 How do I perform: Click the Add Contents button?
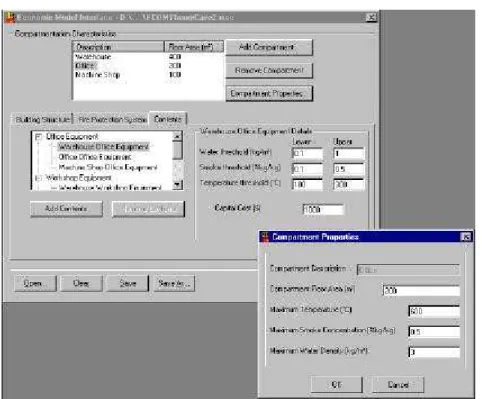coord(66,209)
